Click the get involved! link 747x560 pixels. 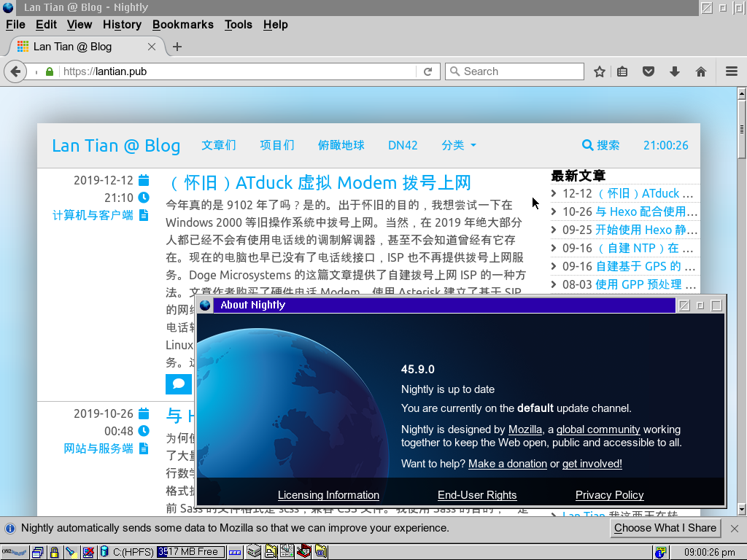[592, 464]
